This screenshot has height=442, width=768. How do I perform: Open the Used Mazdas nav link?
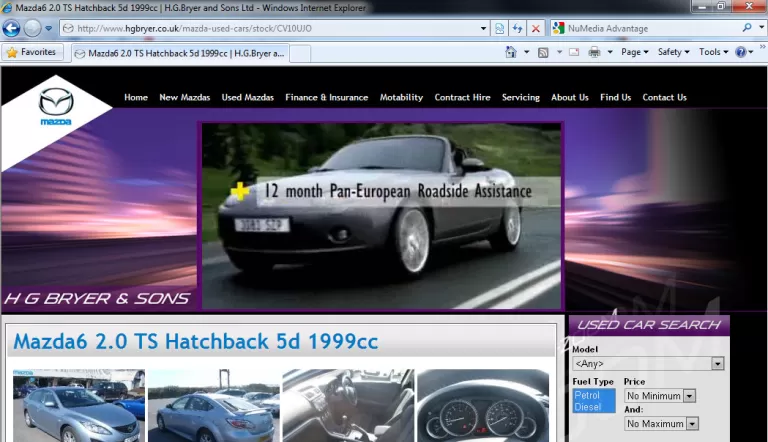click(247, 98)
